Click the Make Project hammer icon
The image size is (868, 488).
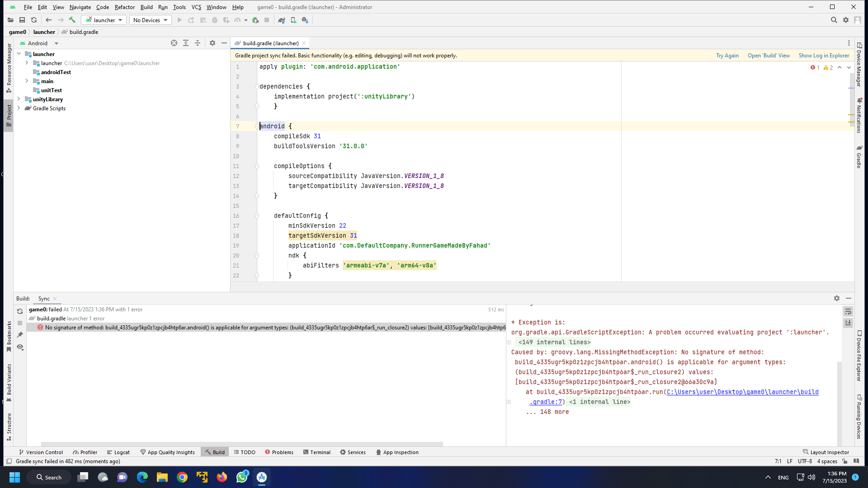pyautogui.click(x=72, y=20)
